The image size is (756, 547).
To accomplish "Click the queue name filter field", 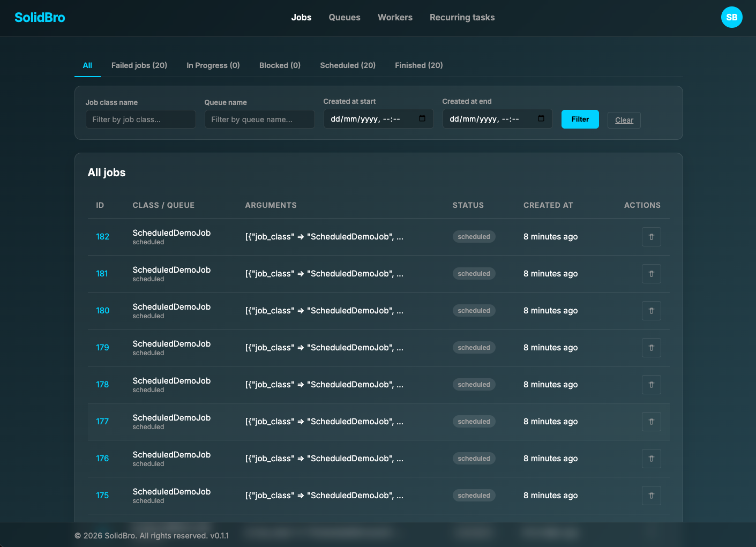I will (x=259, y=119).
